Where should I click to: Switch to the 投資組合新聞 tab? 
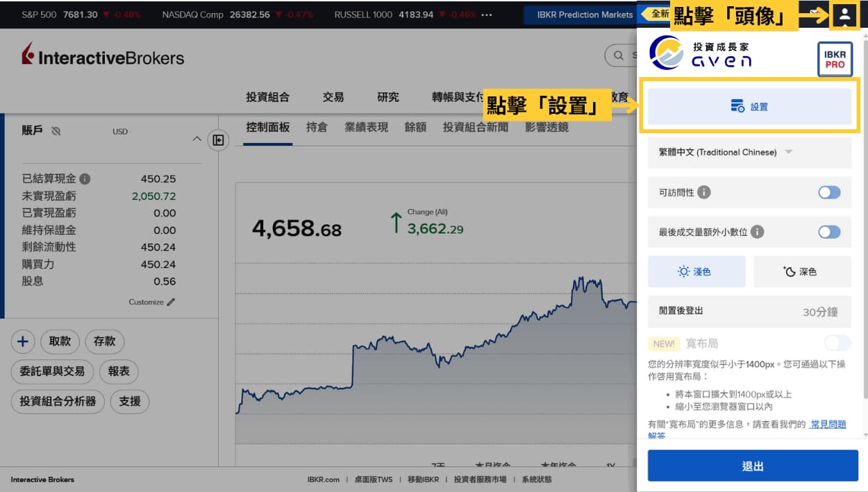476,127
